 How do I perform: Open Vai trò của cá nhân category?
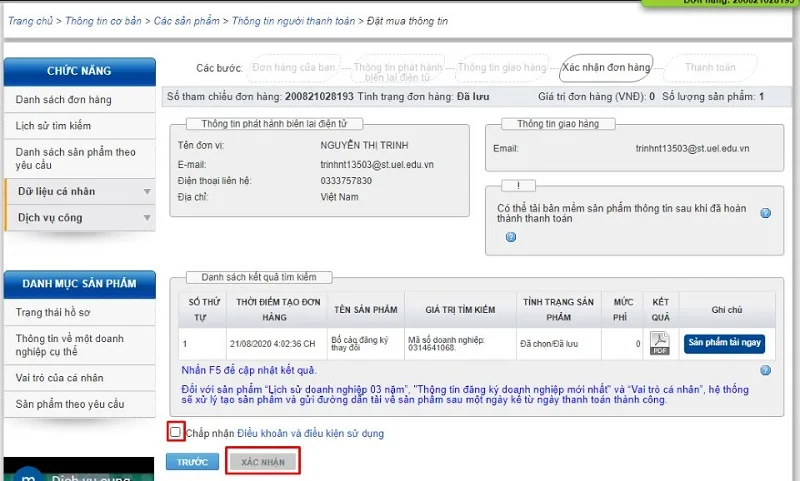click(x=80, y=378)
